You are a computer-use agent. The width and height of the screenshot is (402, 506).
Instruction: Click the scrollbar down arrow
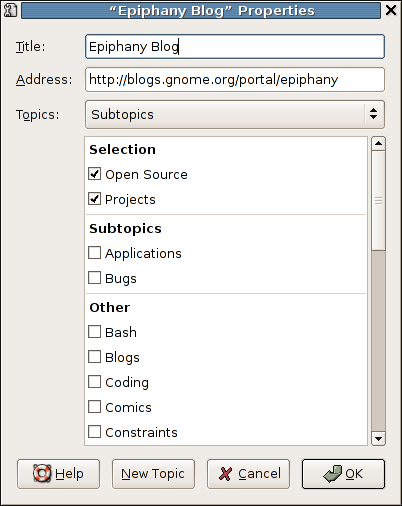378,438
